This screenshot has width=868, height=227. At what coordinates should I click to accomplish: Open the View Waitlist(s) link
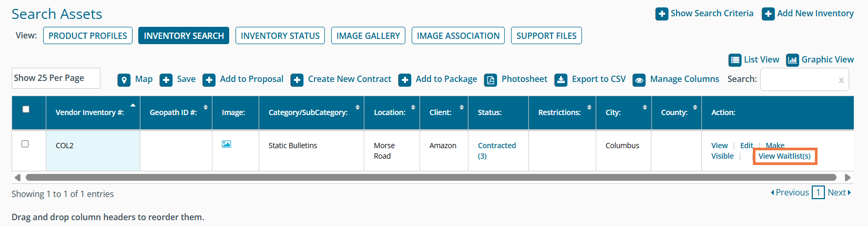click(784, 156)
